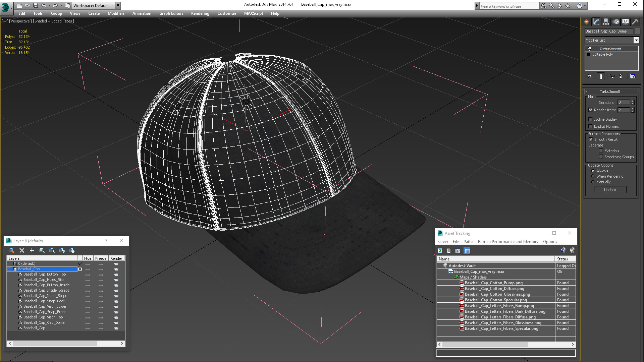Screen dimensions: 644x362
Task: Open the Display command panel tab
Action: [x=626, y=22]
